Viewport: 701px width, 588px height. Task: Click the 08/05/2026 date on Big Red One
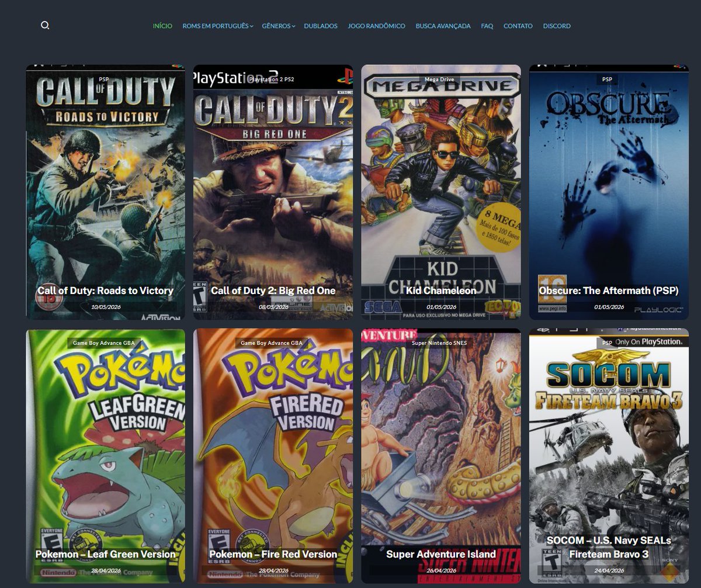[x=273, y=307]
